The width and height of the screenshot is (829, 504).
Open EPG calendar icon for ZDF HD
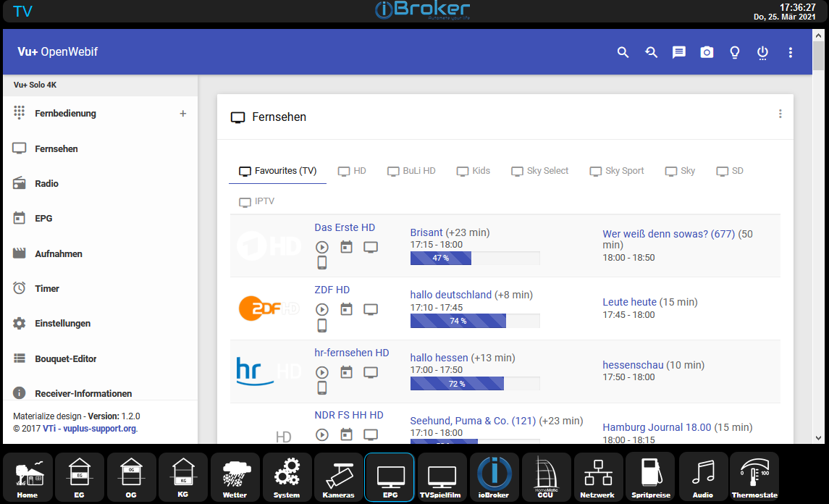coord(346,309)
